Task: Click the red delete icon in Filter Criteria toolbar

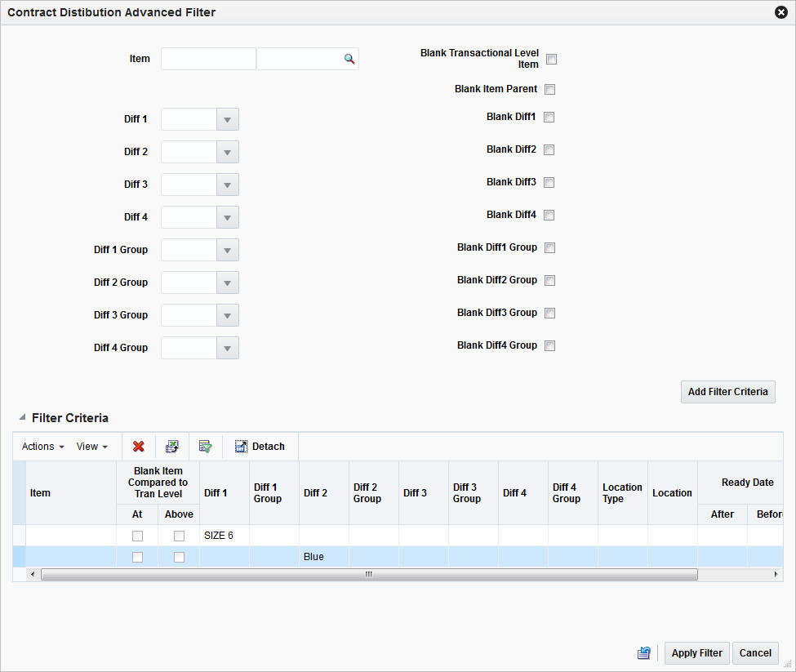Action: click(x=138, y=447)
